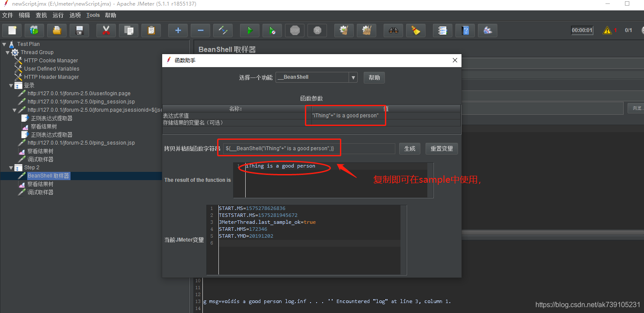
Task: Click the Toggle enable/disable icon
Action: [x=223, y=30]
